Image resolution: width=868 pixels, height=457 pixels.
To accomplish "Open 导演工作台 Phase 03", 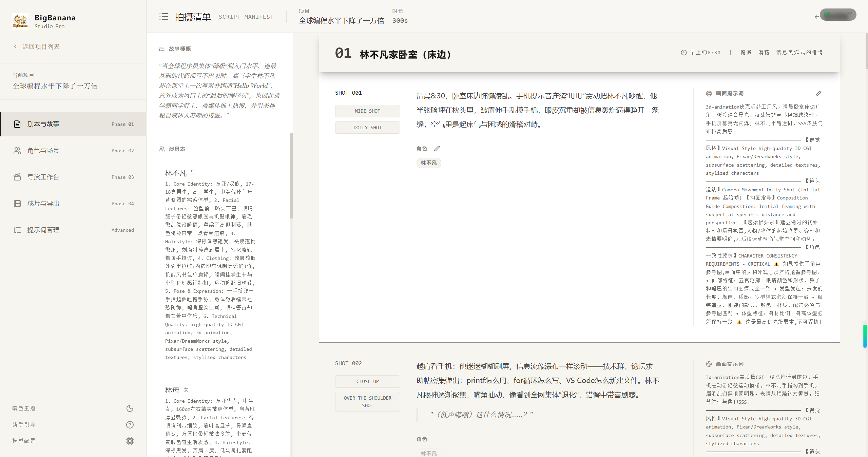I will (x=74, y=177).
